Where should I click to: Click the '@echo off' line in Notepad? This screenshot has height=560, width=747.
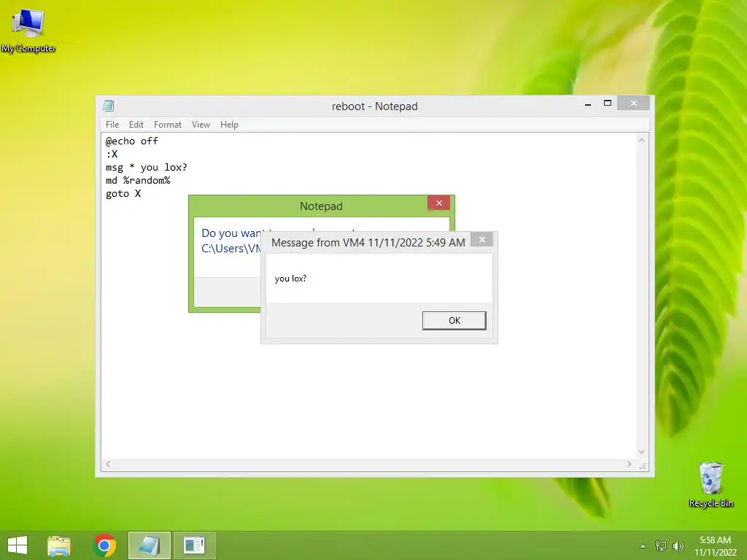pos(132,141)
